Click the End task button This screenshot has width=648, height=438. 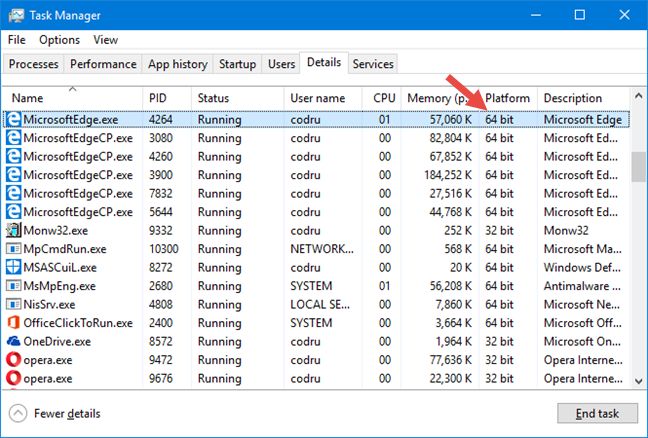coord(597,413)
